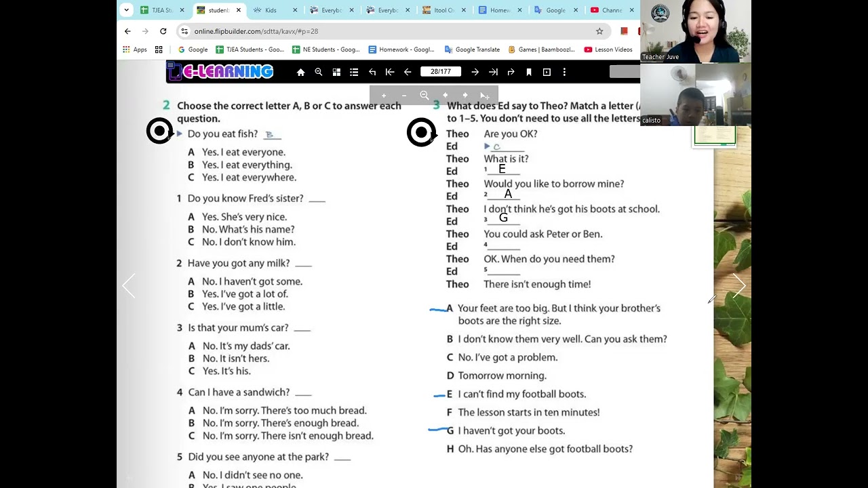Go back with curved return arrow icon
This screenshot has height=488, width=868.
[x=372, y=72]
